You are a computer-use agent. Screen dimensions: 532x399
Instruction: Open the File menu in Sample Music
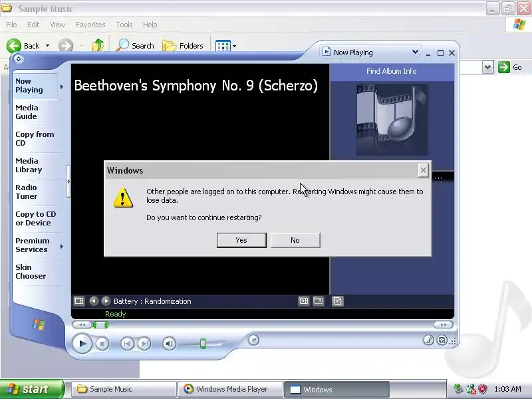coord(11,25)
